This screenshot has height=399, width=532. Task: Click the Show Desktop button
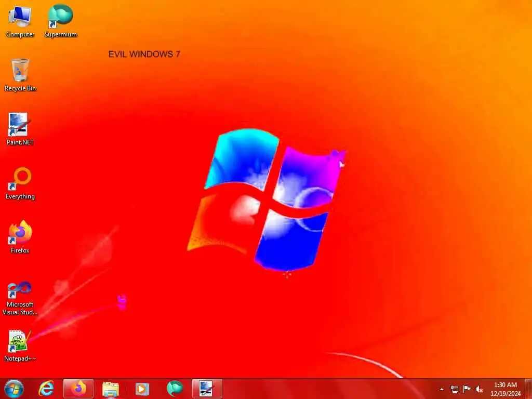coord(528,389)
